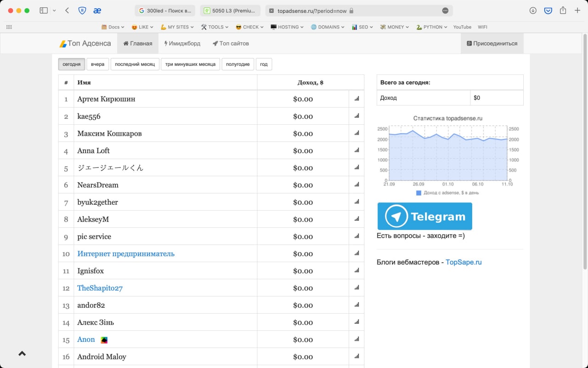Open the Safari downloads icon

tap(533, 11)
